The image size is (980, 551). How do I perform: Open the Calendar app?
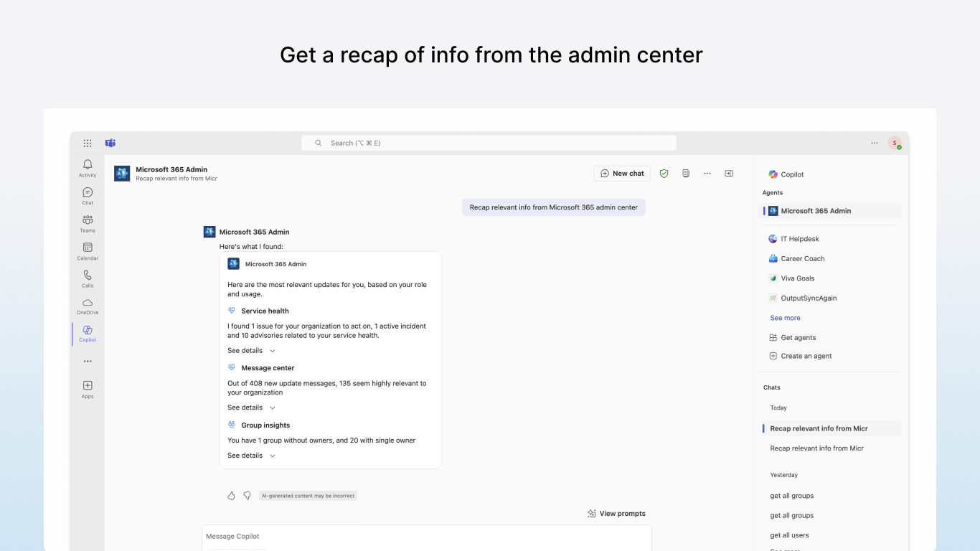[x=88, y=251]
